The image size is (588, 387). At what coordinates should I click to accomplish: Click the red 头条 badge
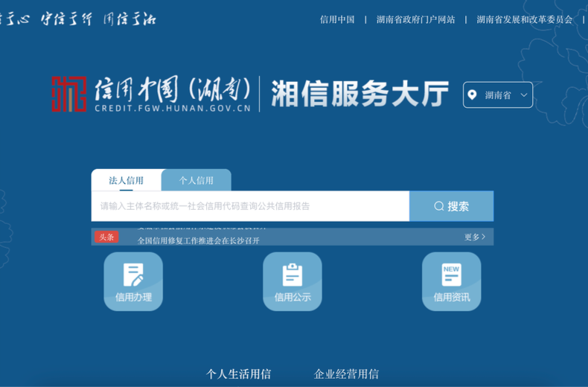(106, 237)
